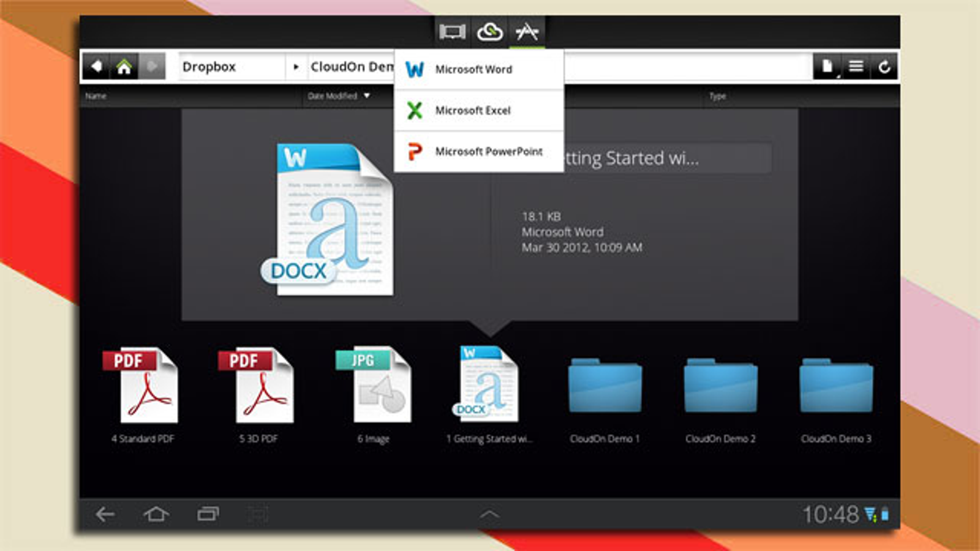Refresh the file listing
Viewport: 980px width, 551px height.
tap(884, 66)
